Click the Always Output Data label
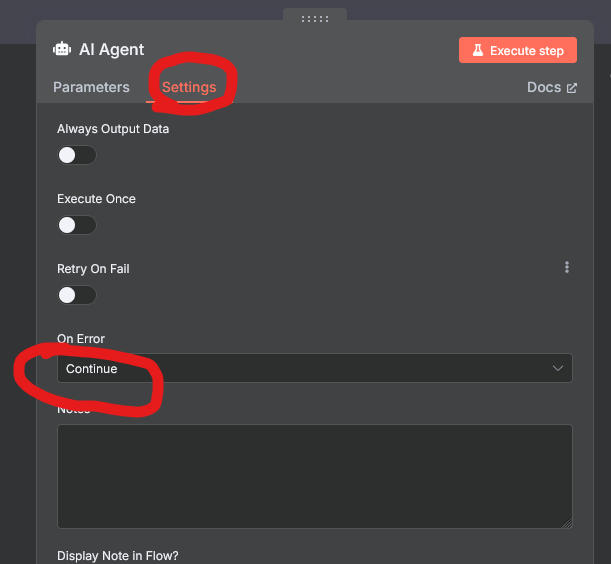 point(113,129)
